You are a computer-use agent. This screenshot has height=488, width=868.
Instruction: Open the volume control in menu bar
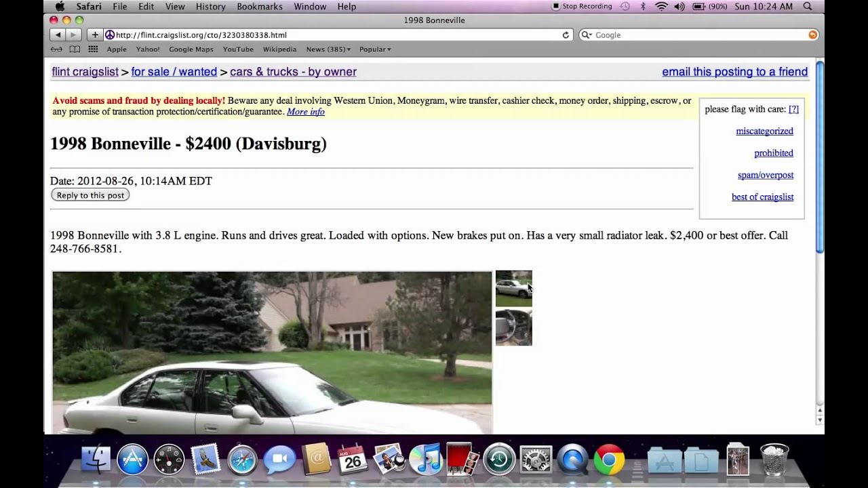[x=679, y=6]
